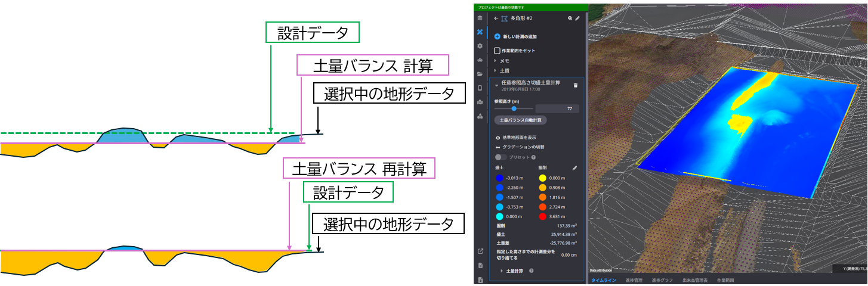Select the yellow 0.000 m cut swatch
Image resolution: width=868 pixels, height=286 pixels.
point(543,178)
